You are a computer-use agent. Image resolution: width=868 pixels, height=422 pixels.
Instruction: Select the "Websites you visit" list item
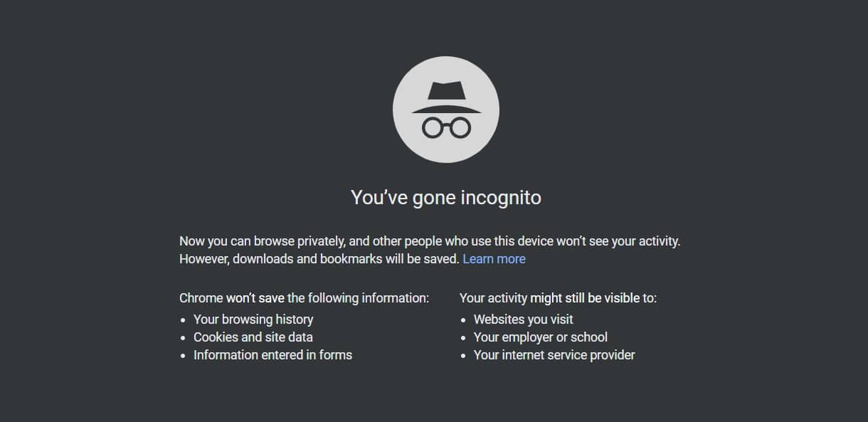click(x=524, y=320)
